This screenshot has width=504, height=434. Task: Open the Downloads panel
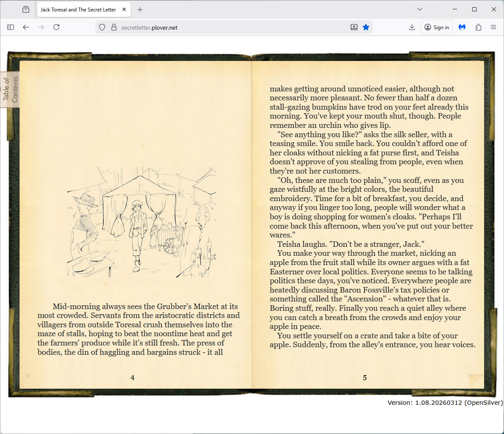[x=412, y=27]
